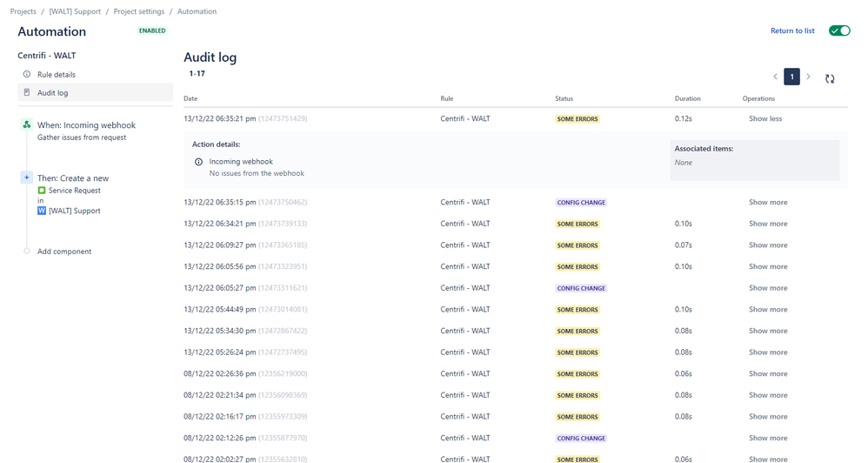868x463 pixels.
Task: Expand Show more for 06:34:21 pm entry
Action: click(768, 224)
